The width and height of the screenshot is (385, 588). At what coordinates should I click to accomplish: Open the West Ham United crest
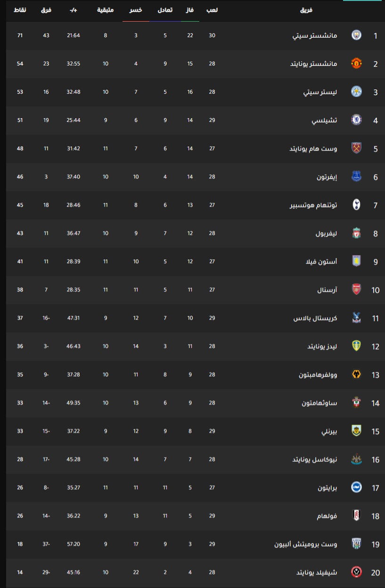pos(357,148)
